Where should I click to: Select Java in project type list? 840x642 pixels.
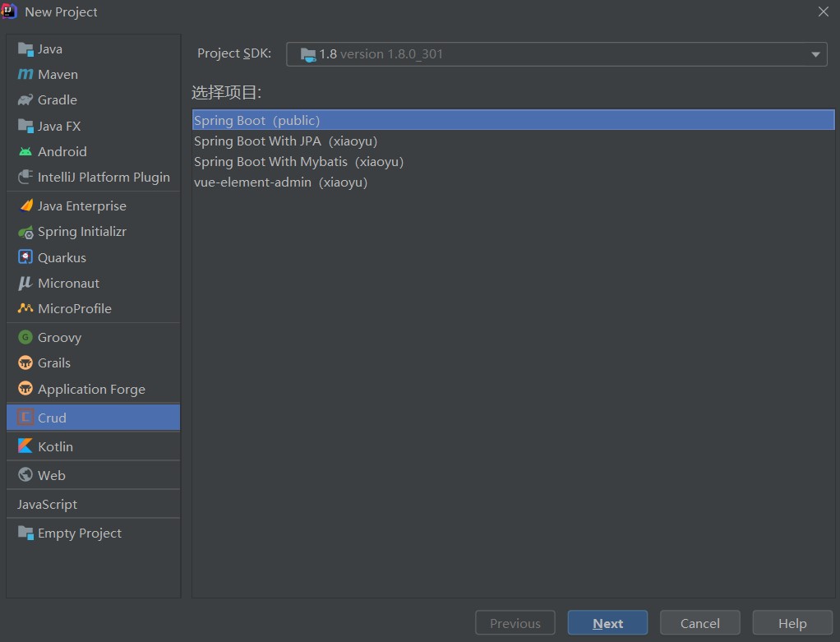click(93, 49)
